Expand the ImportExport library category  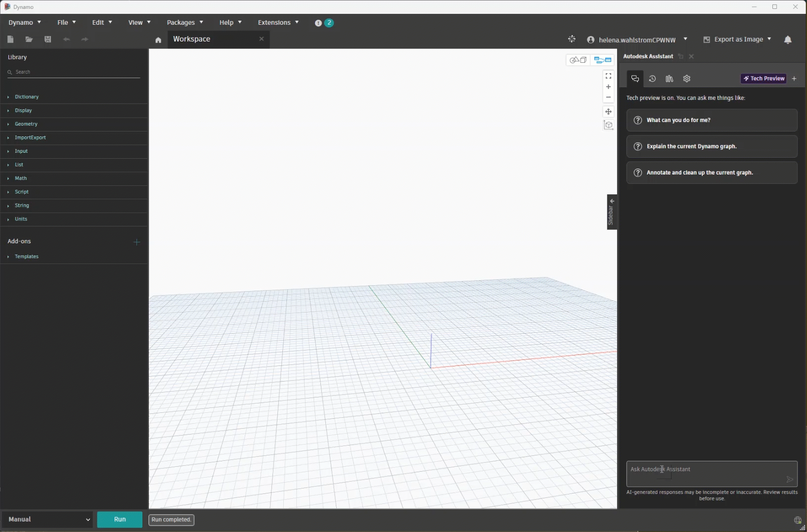tap(74, 138)
